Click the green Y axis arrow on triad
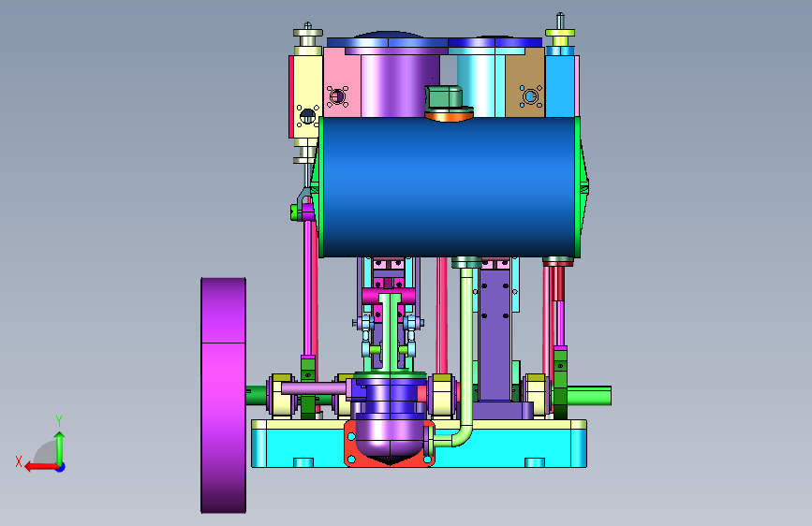Screen dimensions: 812x526 pyautogui.click(x=60, y=447)
